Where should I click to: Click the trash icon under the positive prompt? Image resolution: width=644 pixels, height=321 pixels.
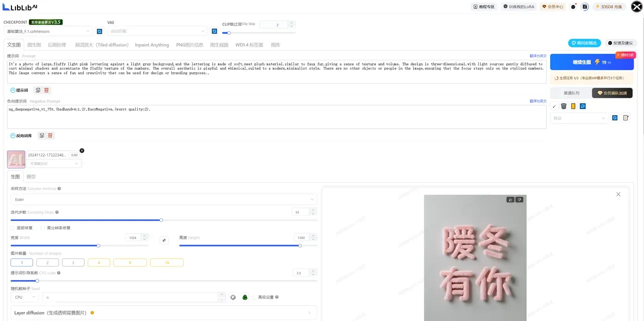click(46, 90)
